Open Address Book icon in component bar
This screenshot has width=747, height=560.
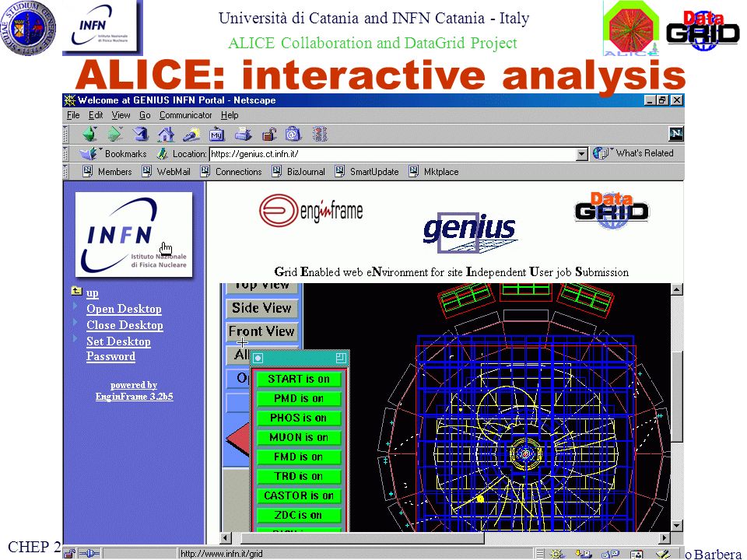637,554
